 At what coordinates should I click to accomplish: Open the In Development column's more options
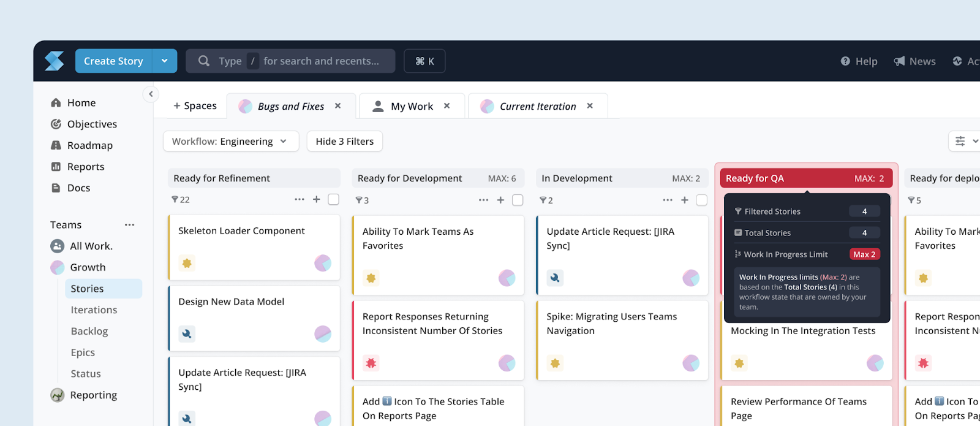(668, 200)
